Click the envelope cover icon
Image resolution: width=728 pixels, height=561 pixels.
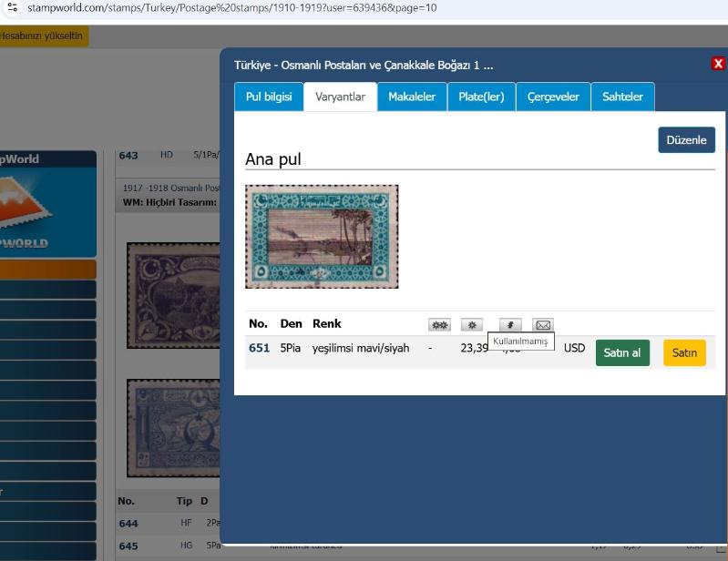coord(543,325)
